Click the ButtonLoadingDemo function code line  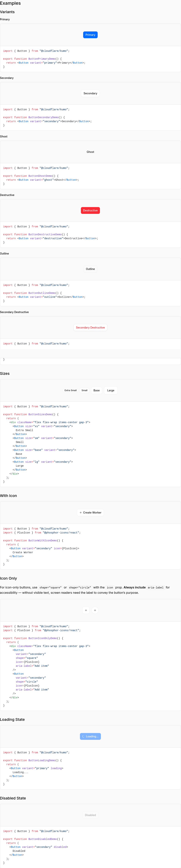click(32, 760)
